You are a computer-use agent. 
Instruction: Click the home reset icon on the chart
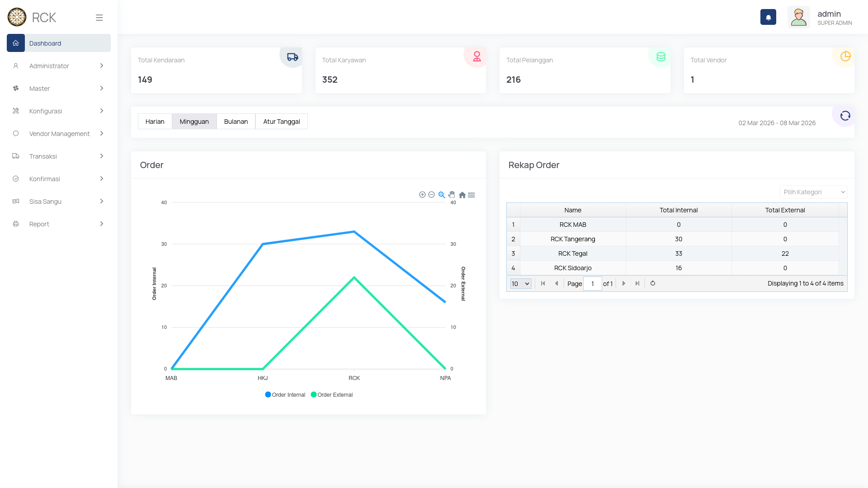[x=462, y=194]
